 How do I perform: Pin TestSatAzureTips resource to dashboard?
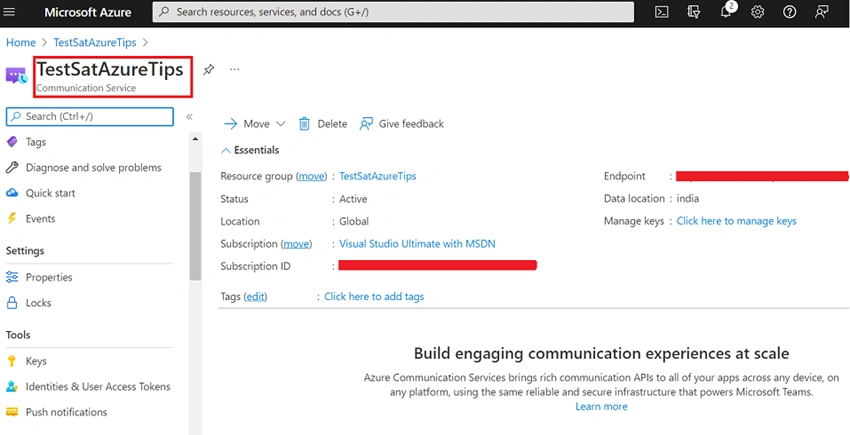point(208,69)
